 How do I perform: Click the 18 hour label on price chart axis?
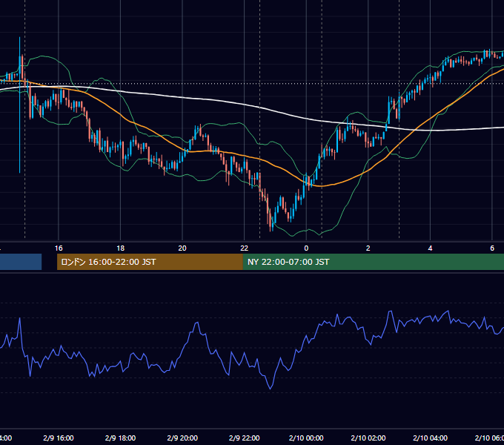[x=121, y=248]
